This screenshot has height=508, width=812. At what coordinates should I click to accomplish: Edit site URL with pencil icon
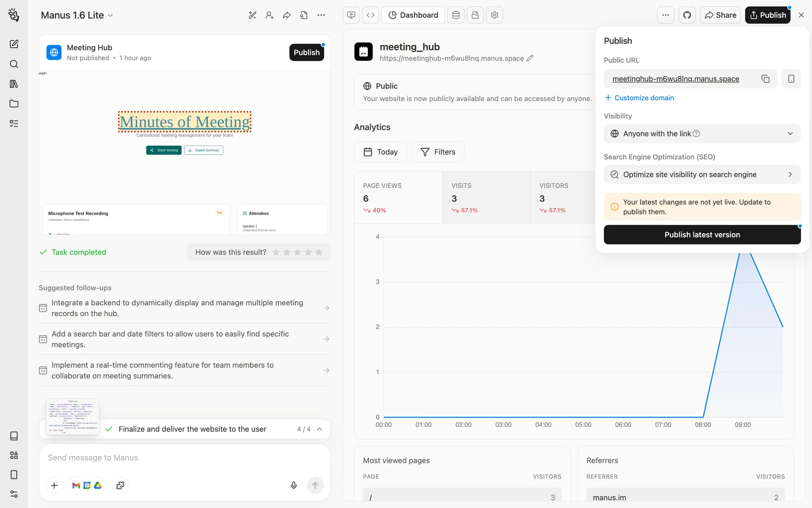tap(530, 58)
